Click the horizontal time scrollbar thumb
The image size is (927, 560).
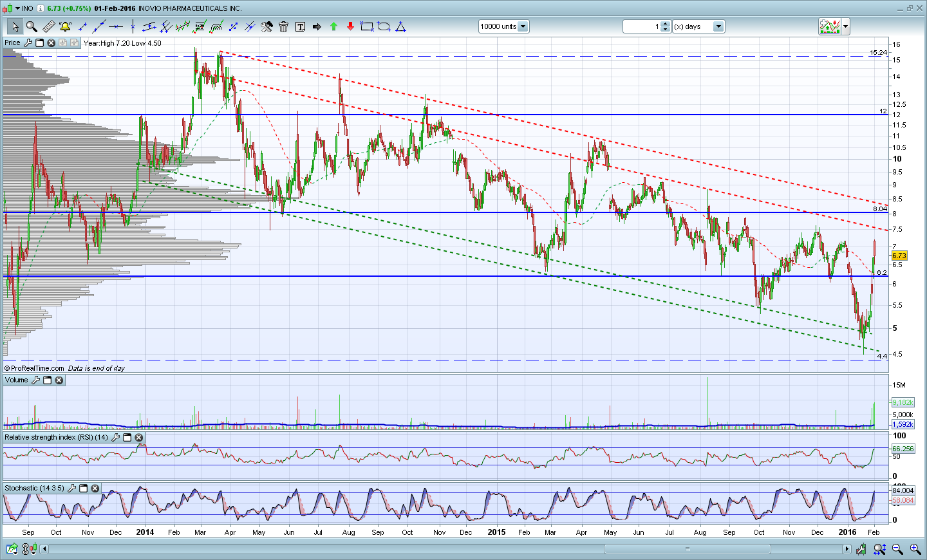click(687, 549)
